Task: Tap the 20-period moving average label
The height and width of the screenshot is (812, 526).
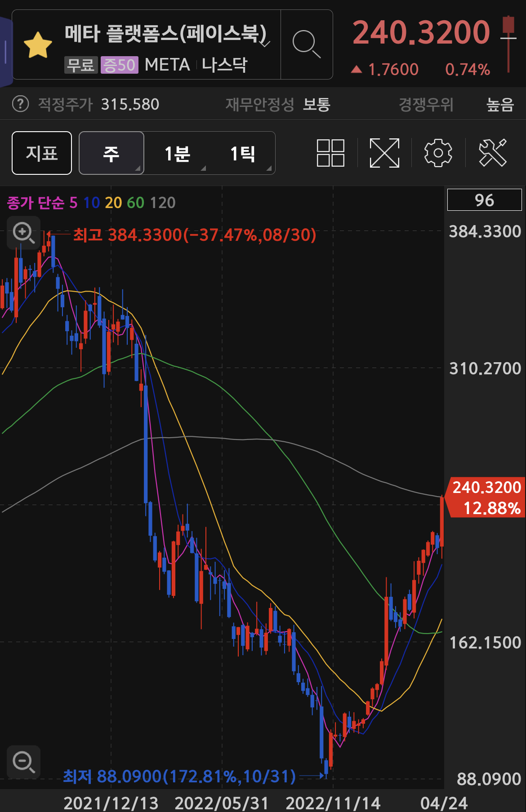Action: pyautogui.click(x=113, y=203)
